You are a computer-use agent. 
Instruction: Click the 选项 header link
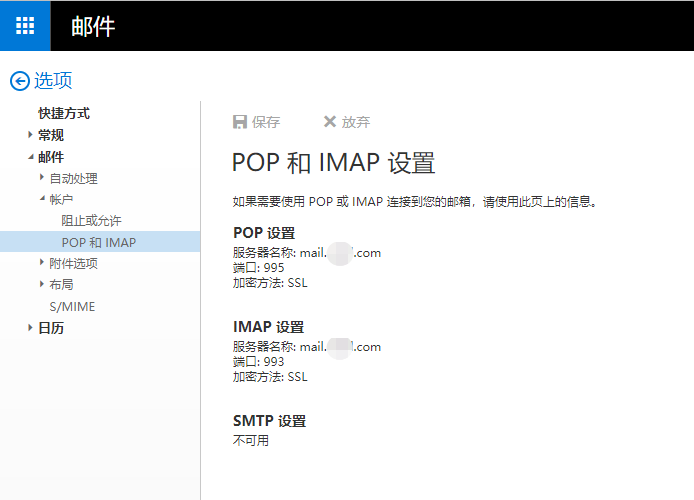pos(53,81)
